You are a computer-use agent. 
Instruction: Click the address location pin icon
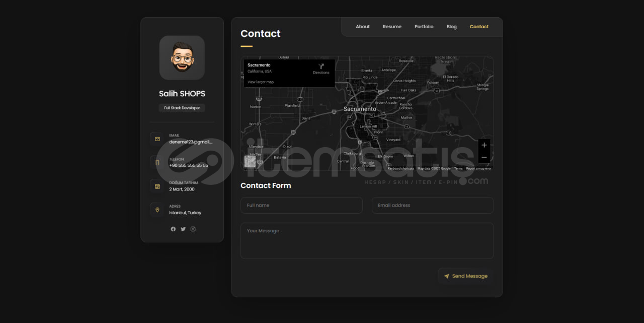157,210
